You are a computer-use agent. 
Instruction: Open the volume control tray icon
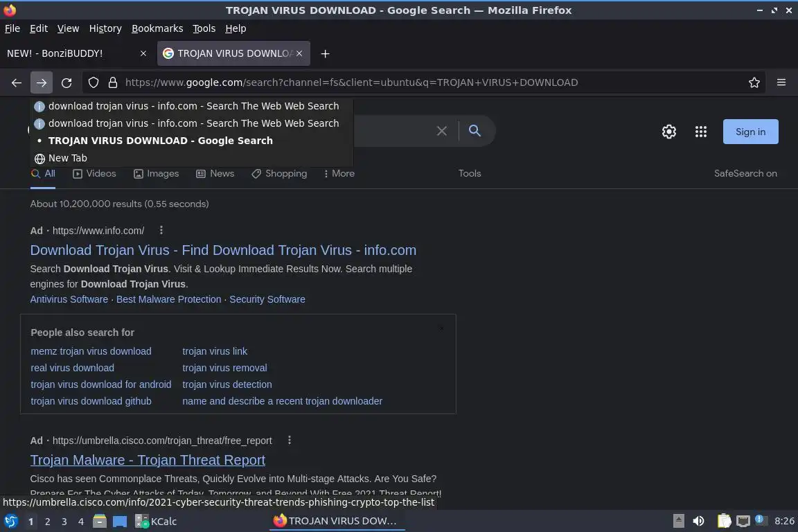[x=699, y=522]
